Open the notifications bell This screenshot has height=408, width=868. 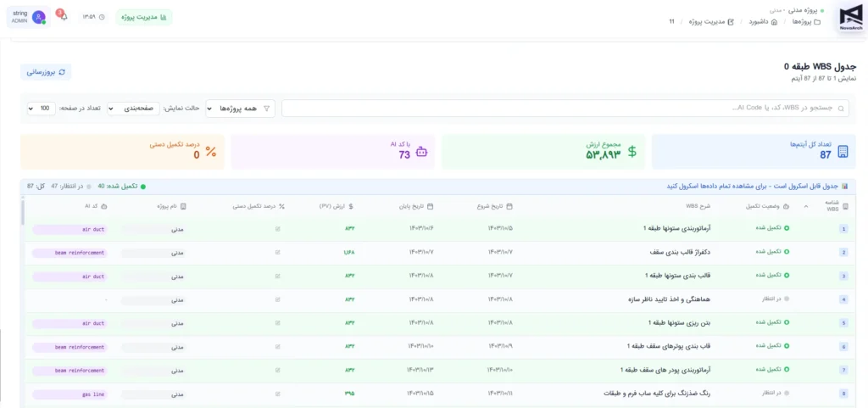coord(63,16)
